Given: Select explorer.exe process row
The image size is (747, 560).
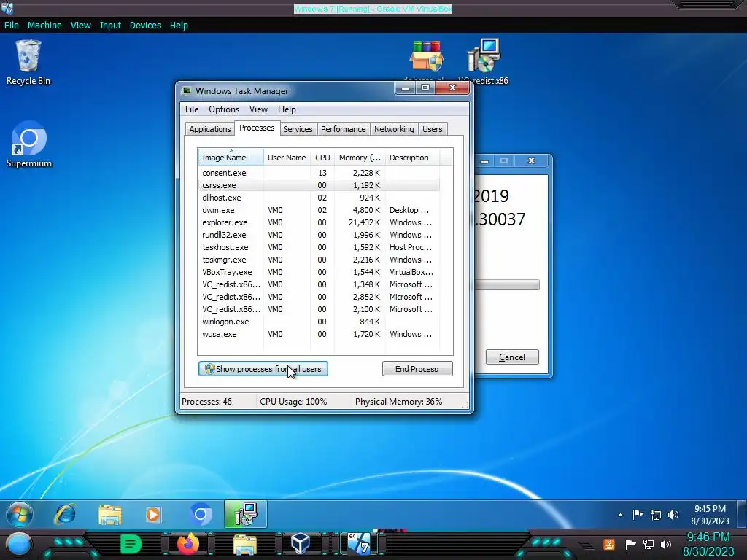Looking at the screenshot, I should click(x=318, y=222).
